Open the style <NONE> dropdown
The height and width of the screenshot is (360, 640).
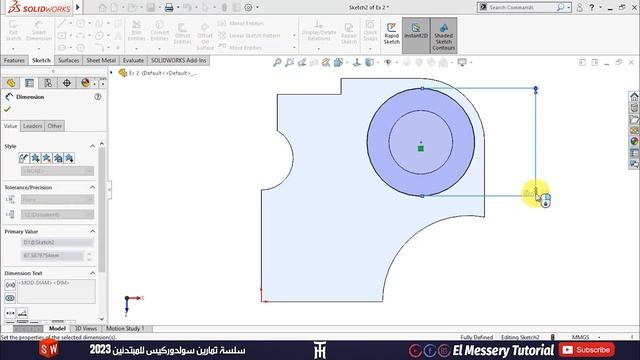coord(57,171)
